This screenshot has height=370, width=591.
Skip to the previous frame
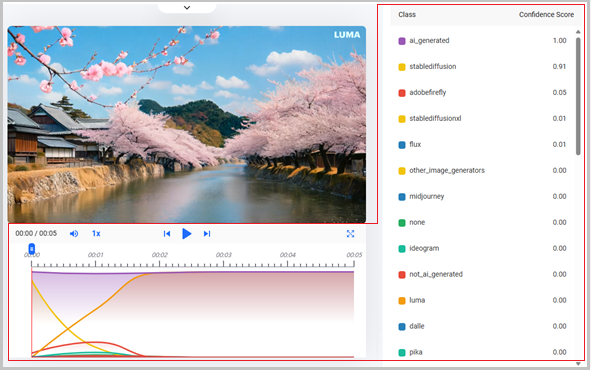(x=167, y=234)
